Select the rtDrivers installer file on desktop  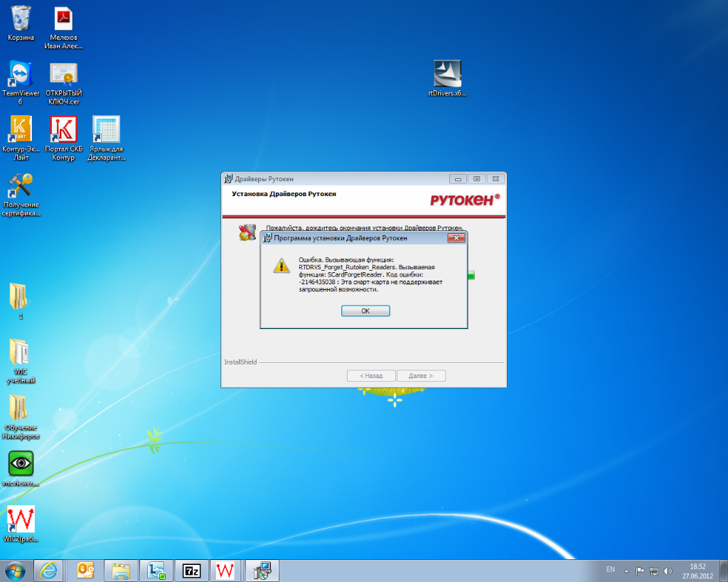(447, 73)
